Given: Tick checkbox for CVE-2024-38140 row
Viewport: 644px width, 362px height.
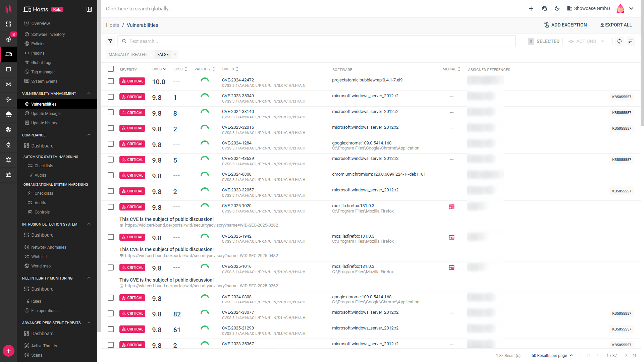Looking at the screenshot, I should pyautogui.click(x=111, y=113).
